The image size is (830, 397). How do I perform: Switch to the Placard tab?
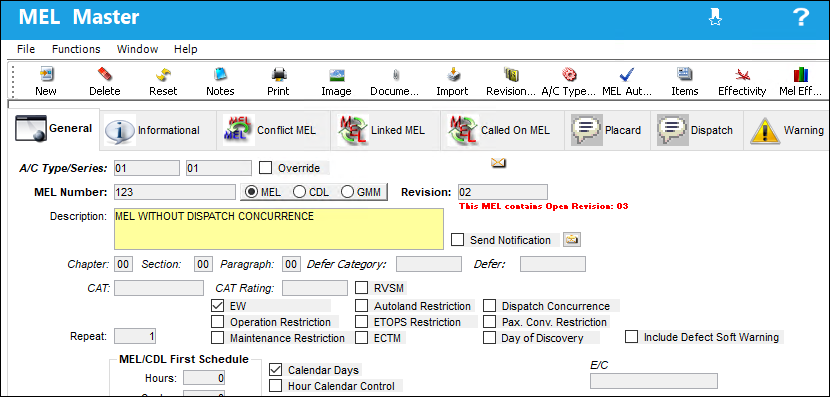tap(607, 130)
